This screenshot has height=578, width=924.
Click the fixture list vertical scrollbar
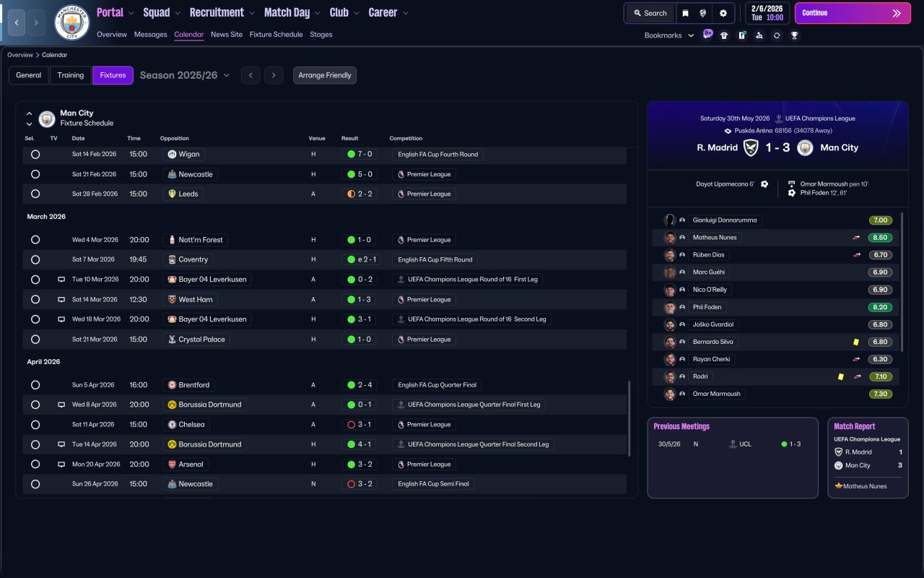point(629,419)
